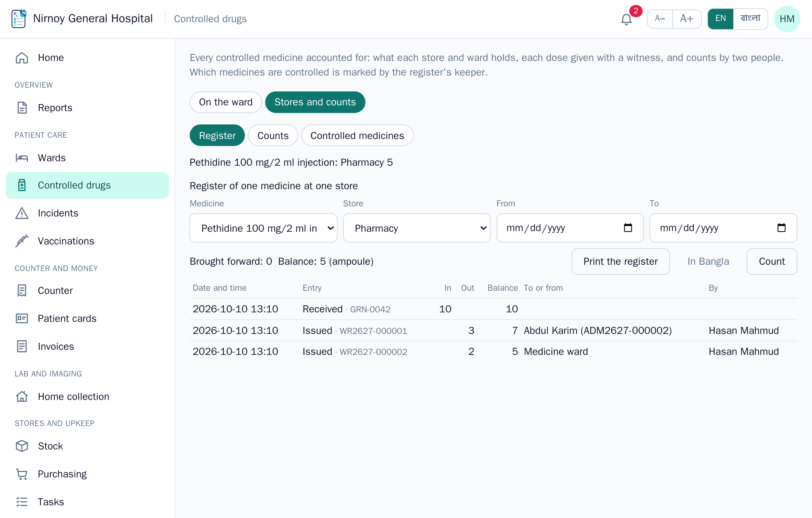Click the Nirnoy hospital logo icon
Screen dimensions: 812x518
coord(18,19)
